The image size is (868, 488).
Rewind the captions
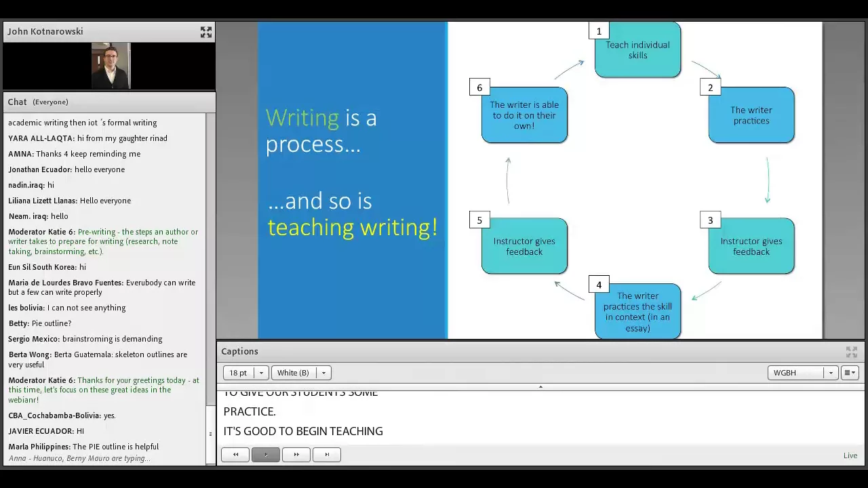(236, 455)
